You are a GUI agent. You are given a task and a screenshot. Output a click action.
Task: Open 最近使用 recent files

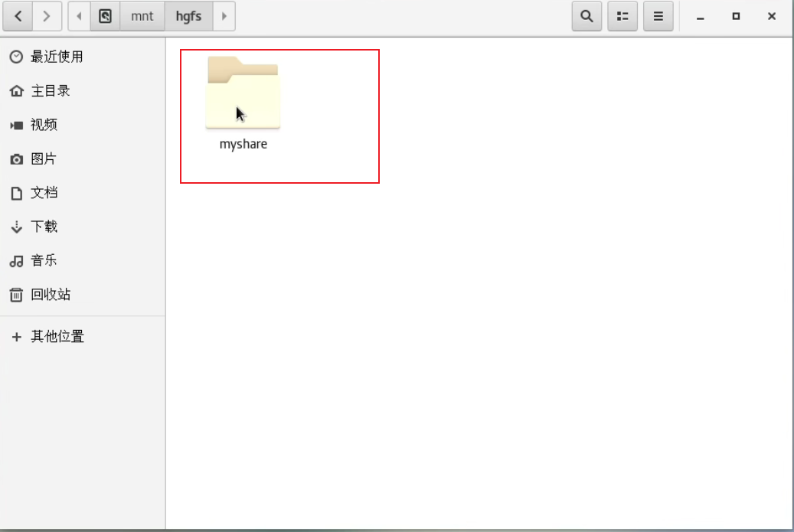coord(83,57)
